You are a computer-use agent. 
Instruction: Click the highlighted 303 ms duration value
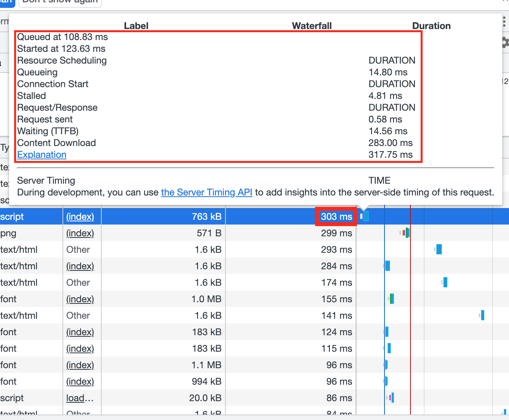coord(336,216)
